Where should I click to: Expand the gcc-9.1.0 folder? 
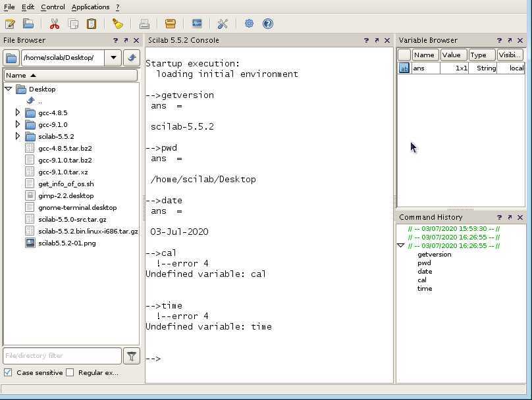pyautogui.click(x=18, y=124)
